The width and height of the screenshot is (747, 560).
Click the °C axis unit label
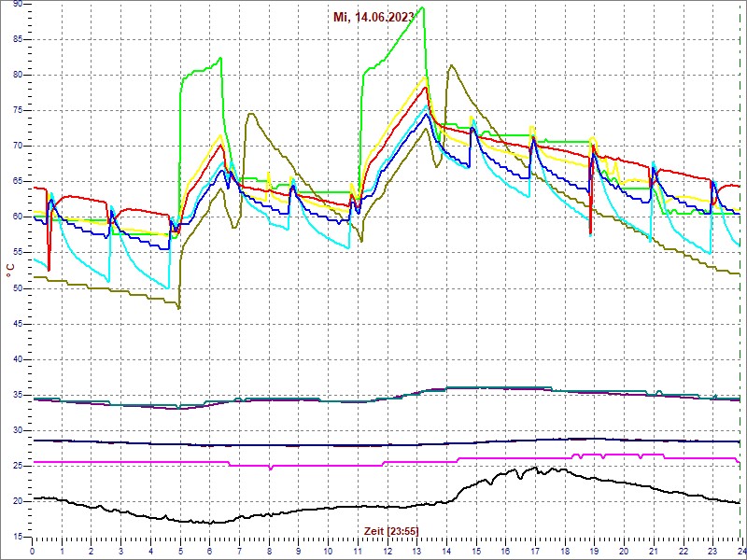point(10,272)
